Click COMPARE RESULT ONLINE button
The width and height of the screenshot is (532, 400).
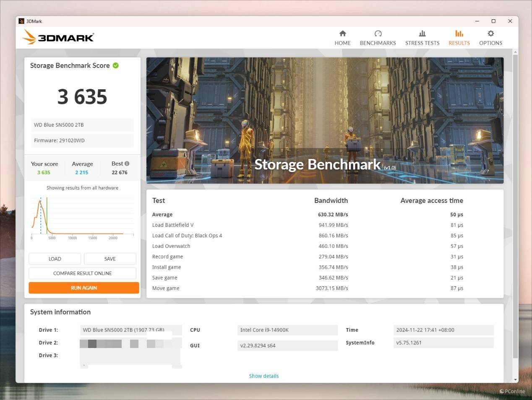tap(82, 273)
